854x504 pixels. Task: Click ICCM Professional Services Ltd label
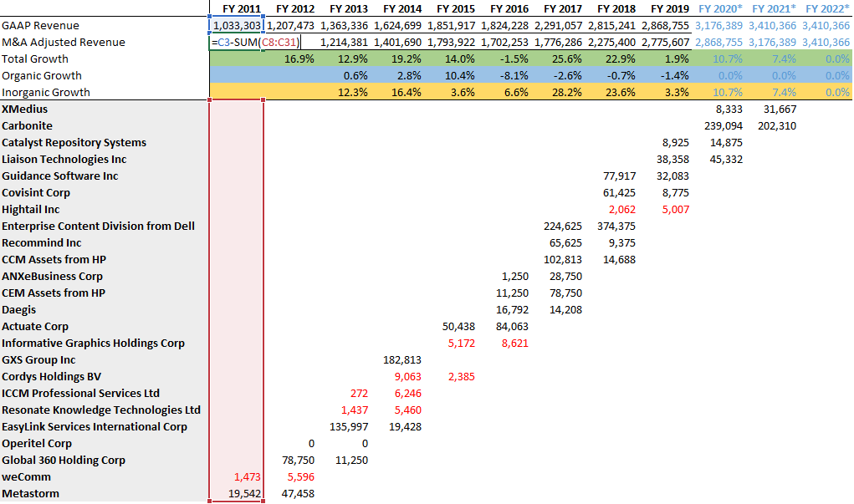pyautogui.click(x=80, y=394)
